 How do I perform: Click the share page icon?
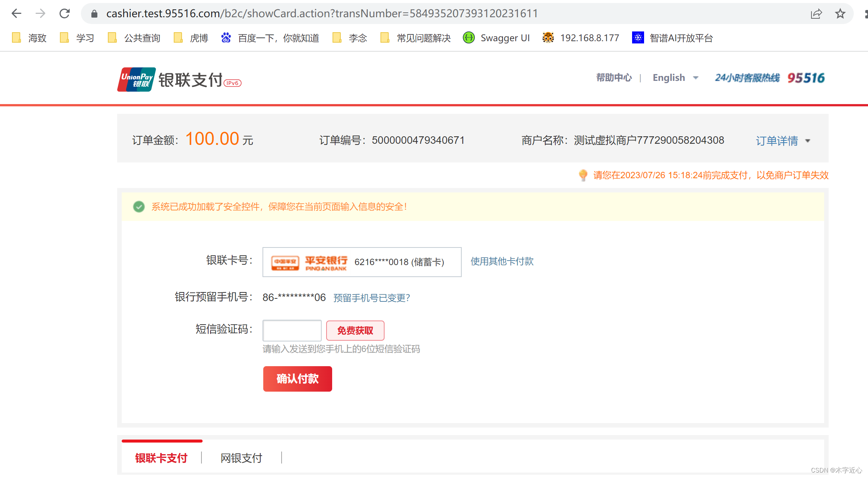point(816,14)
